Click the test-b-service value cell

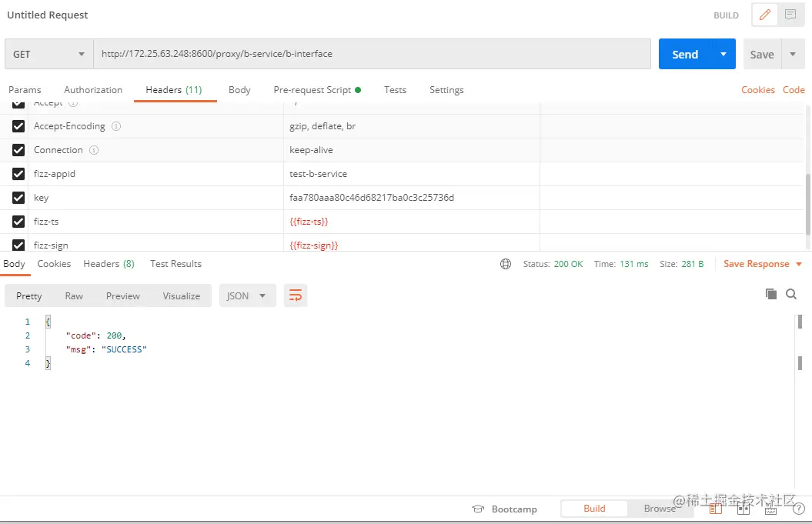point(412,173)
